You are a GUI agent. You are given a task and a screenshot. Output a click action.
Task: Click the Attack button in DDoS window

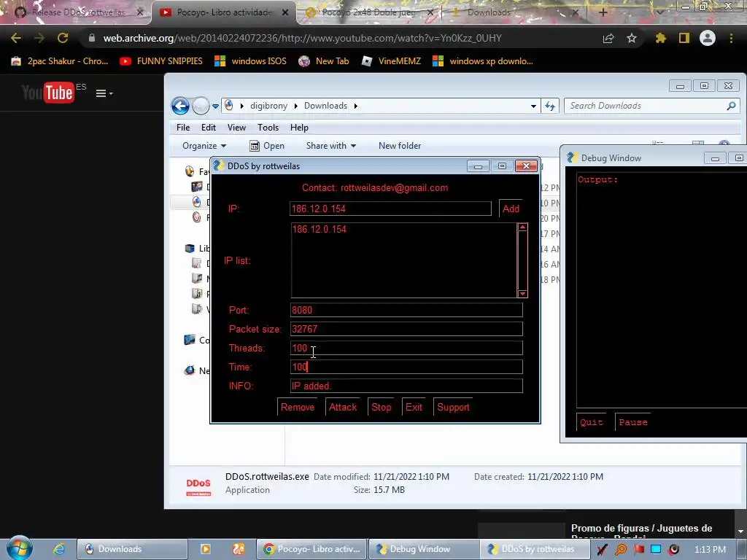pos(343,407)
